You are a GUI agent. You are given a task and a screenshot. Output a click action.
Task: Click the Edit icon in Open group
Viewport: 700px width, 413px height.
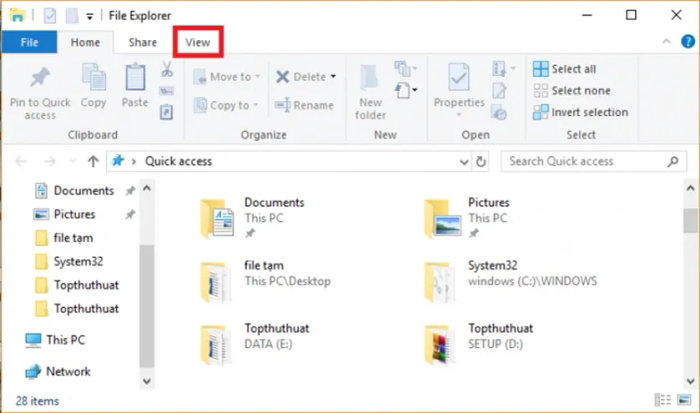[499, 91]
